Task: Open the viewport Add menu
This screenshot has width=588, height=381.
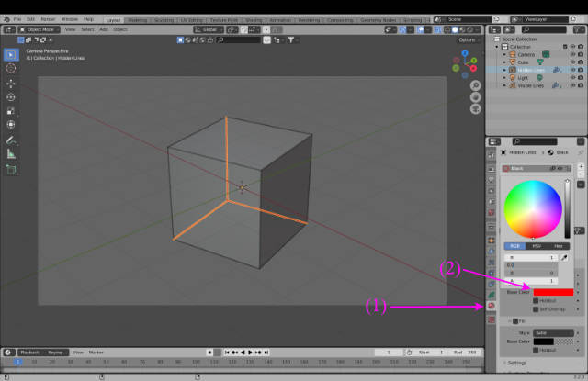Action: coord(104,29)
